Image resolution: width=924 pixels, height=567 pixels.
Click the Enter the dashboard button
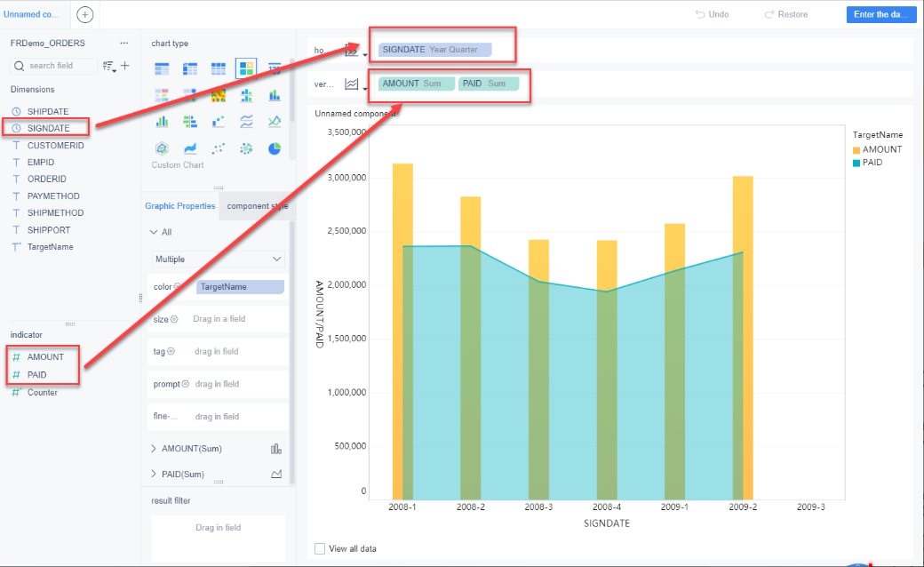coord(881,14)
